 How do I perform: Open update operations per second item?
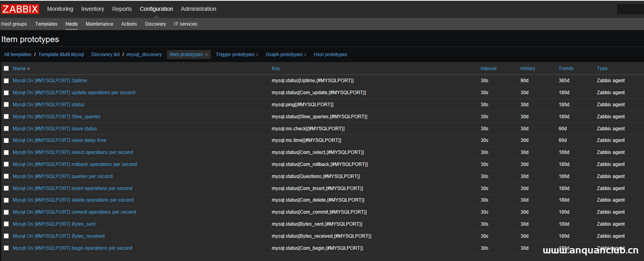pyautogui.click(x=74, y=93)
